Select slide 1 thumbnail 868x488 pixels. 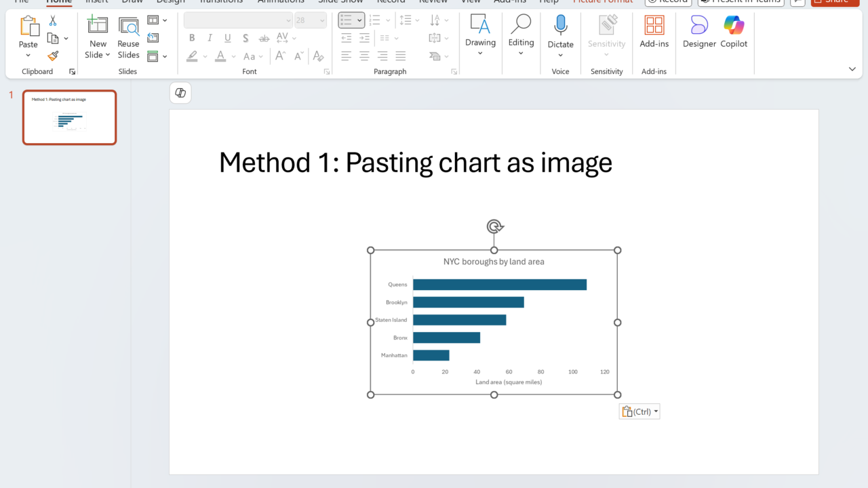click(x=69, y=117)
